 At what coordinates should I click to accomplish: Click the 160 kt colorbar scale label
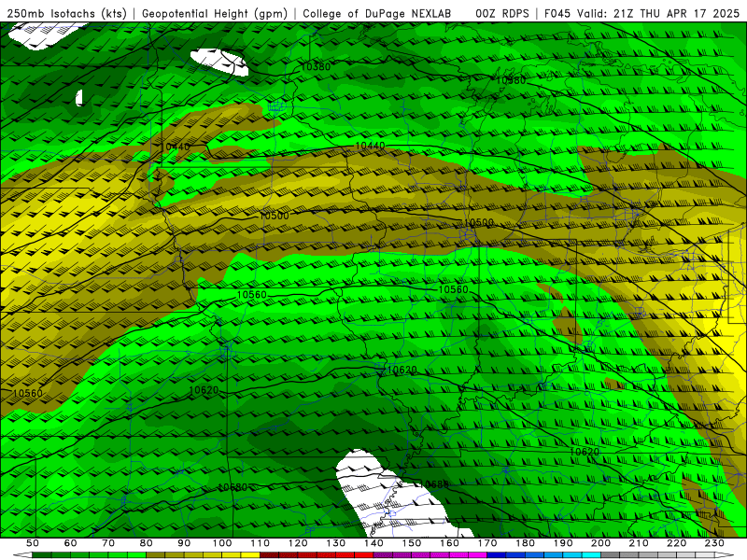click(449, 543)
